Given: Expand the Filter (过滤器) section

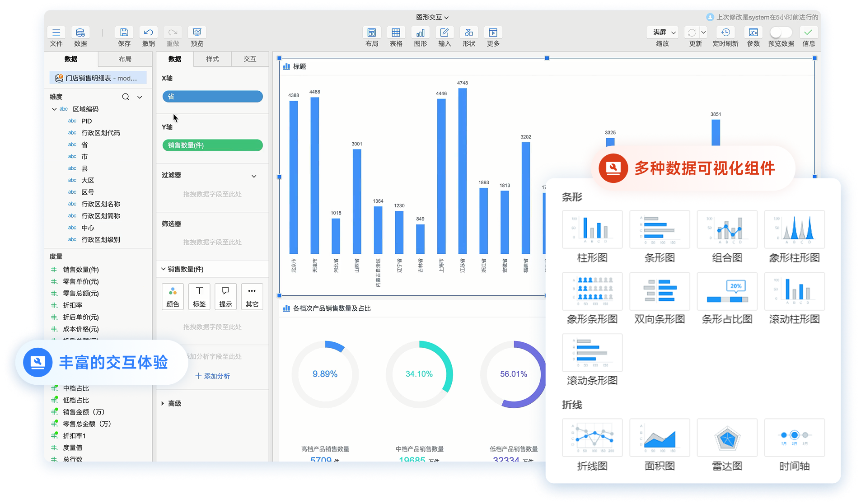Looking at the screenshot, I should 254,176.
